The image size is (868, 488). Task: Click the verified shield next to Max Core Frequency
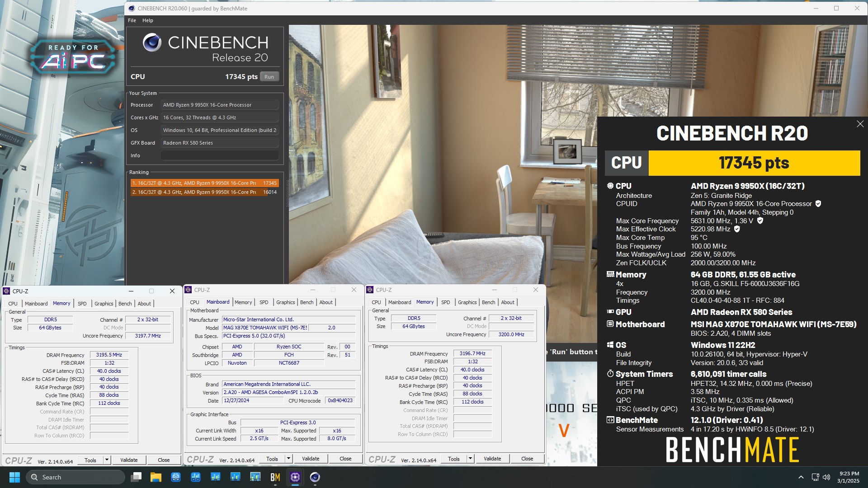click(760, 221)
